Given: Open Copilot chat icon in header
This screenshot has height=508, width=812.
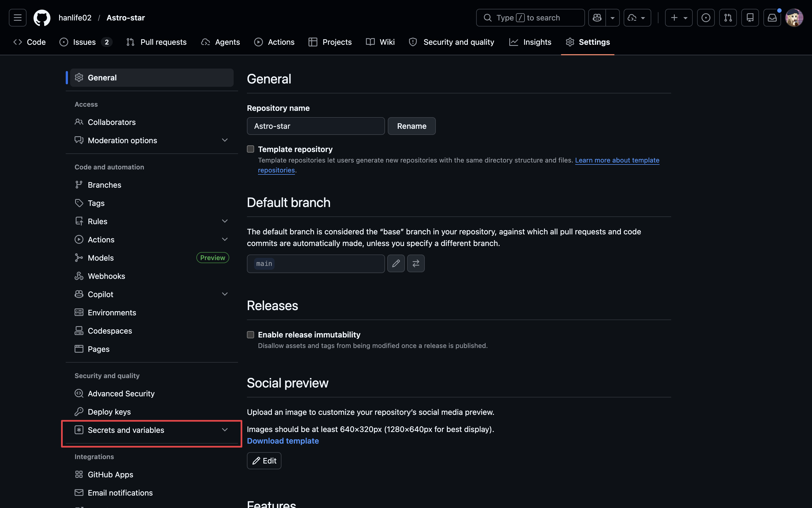Looking at the screenshot, I should coord(597,17).
